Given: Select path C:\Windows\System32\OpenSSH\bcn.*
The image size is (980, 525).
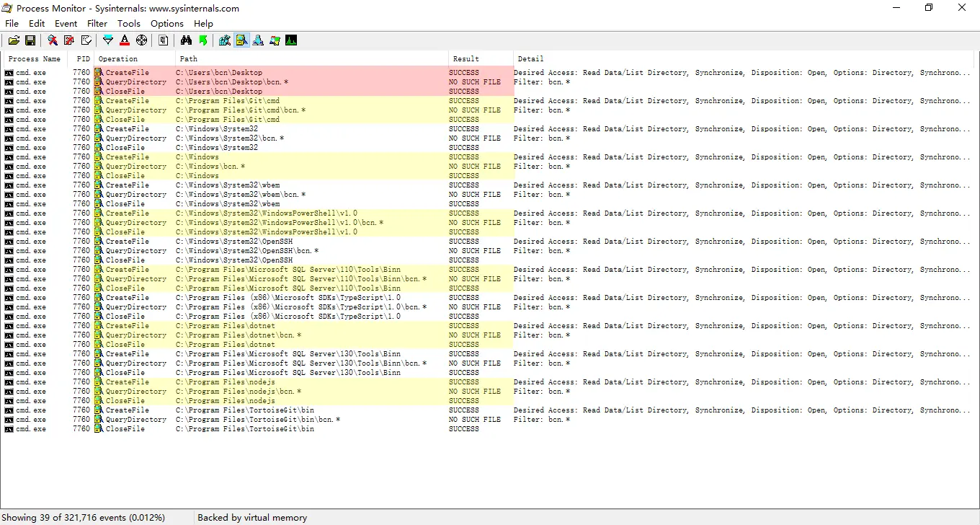Looking at the screenshot, I should point(247,251).
